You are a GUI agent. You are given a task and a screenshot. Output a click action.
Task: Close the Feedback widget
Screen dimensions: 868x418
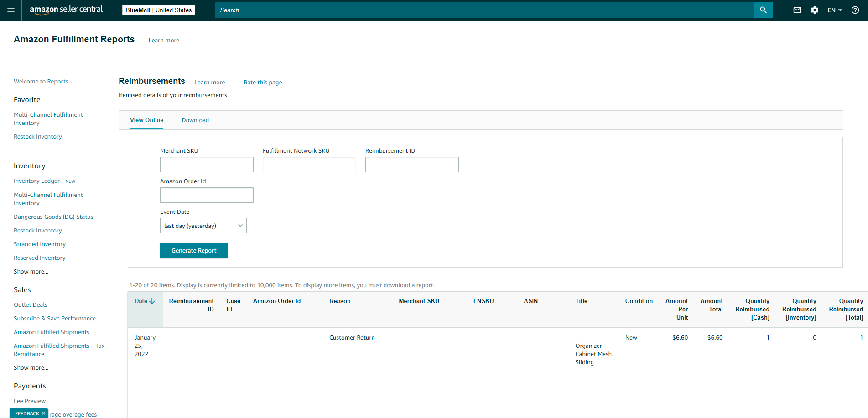[x=43, y=413]
